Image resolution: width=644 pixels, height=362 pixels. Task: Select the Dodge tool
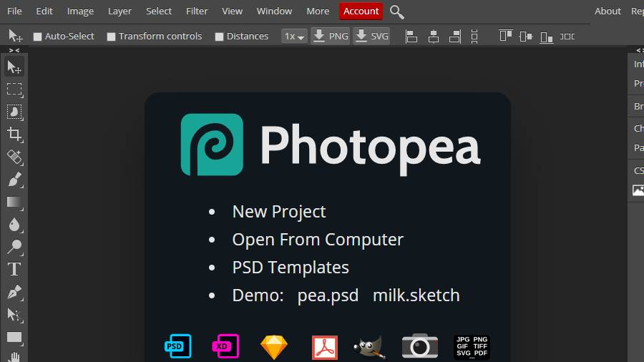point(14,247)
